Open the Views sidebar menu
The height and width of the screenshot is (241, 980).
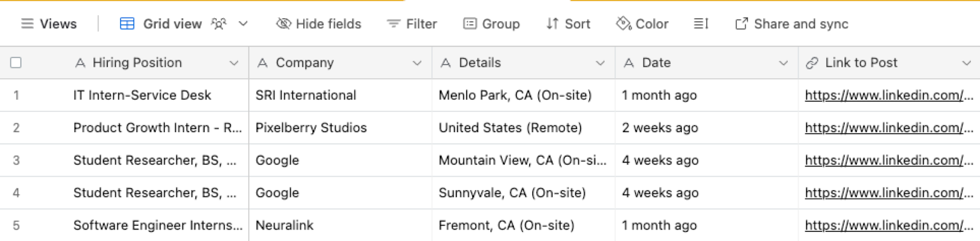[x=49, y=24]
